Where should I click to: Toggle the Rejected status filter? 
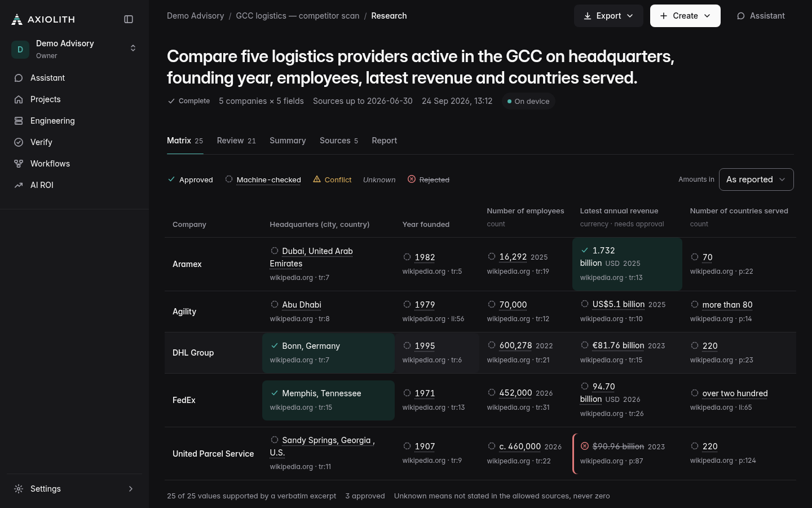pyautogui.click(x=429, y=179)
